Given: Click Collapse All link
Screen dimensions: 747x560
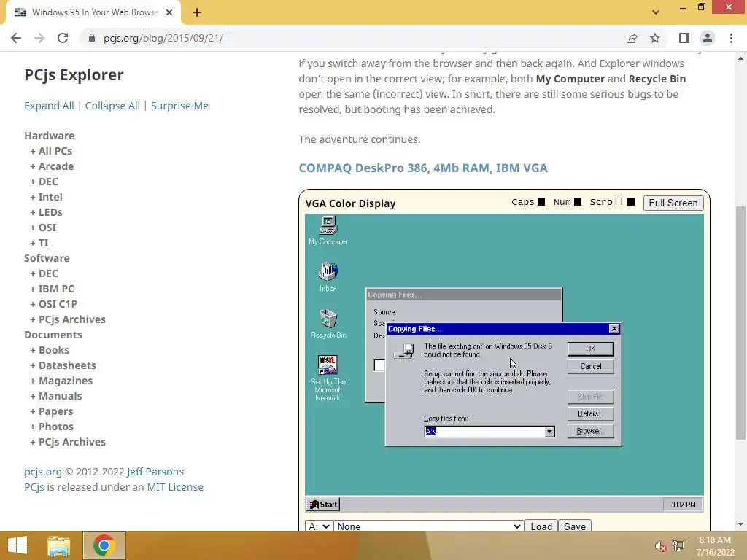Looking at the screenshot, I should pos(112,106).
